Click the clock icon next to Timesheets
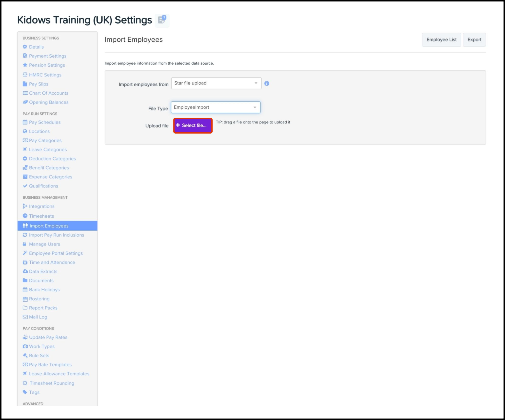Screen dimensions: 505x420 pos(25,216)
